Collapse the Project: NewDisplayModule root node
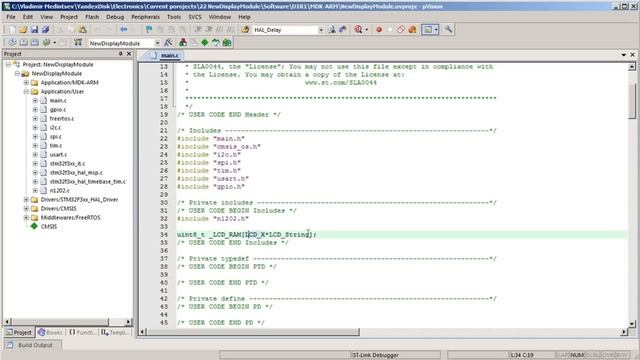Screen dimensions: 640x360 click(8, 64)
